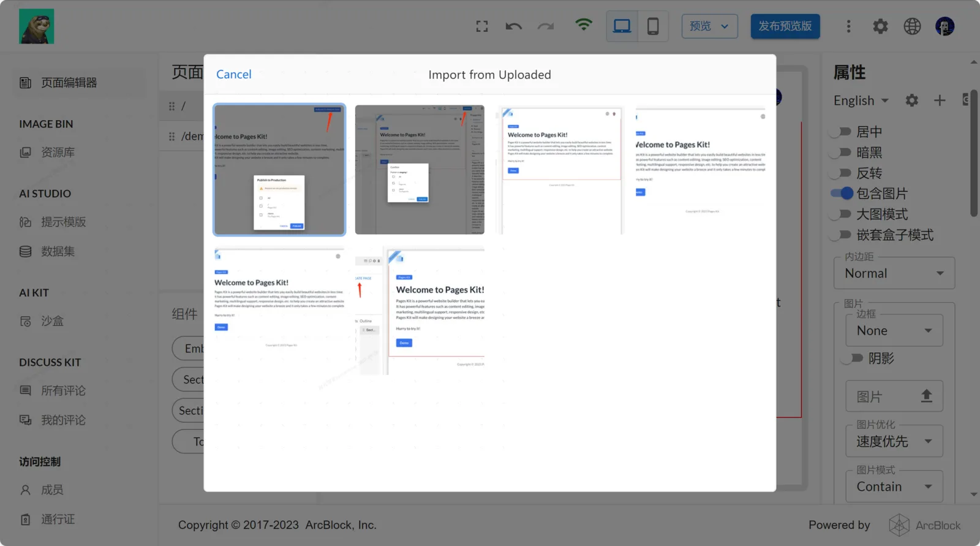Click the ArcBlock logo in footer
This screenshot has height=546, width=980.
925,525
